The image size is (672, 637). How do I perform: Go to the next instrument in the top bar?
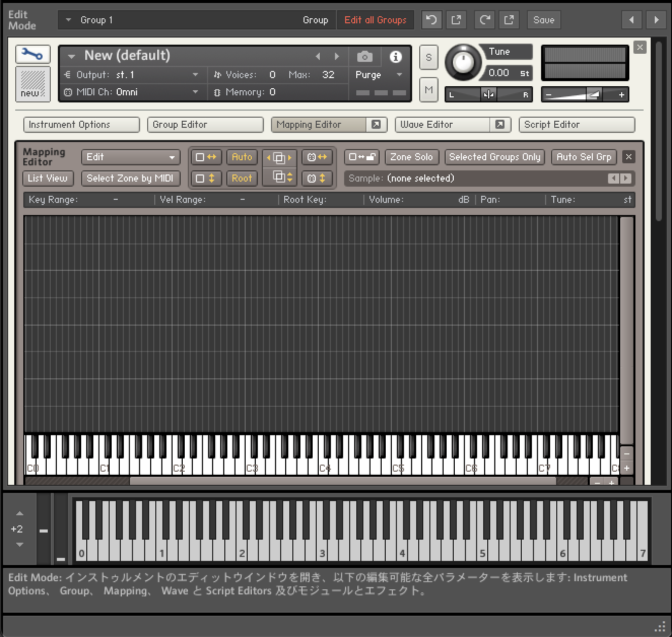point(656,20)
